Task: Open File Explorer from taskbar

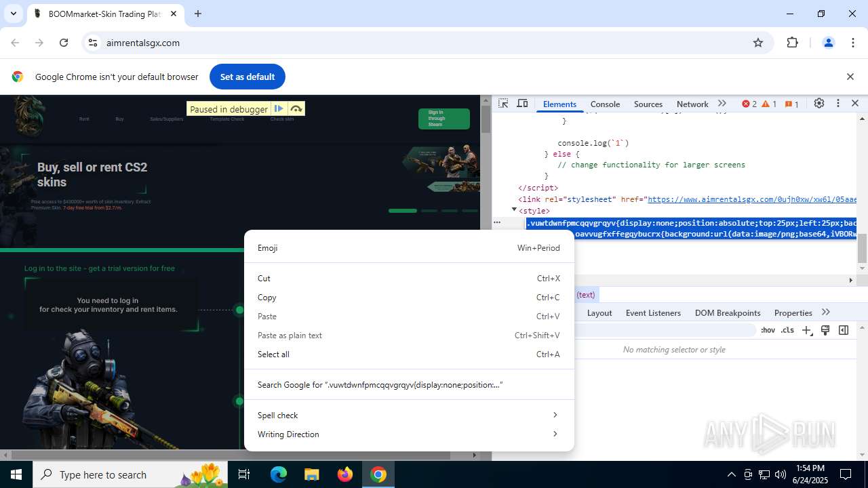Action: click(311, 474)
